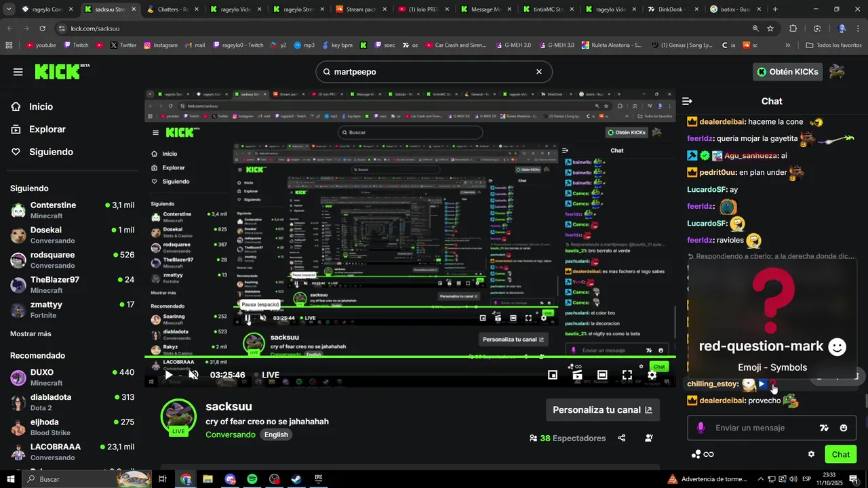Open video player settings gear
Viewport: 868px width, 488px height.
tap(652, 375)
